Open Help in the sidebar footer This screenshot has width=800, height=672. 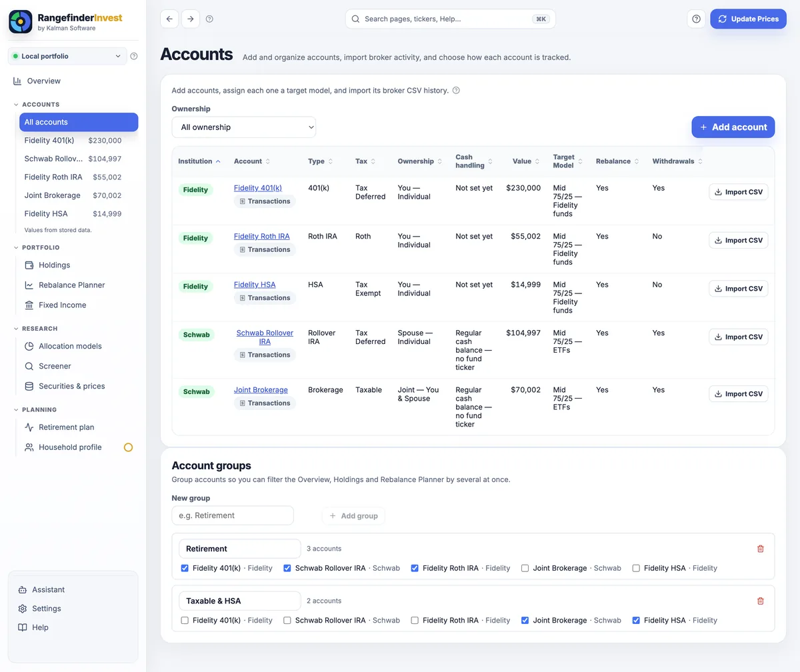click(x=73, y=627)
